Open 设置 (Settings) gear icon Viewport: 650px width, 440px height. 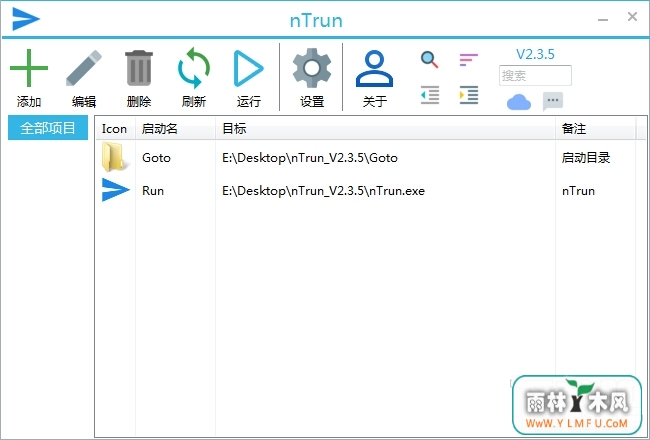312,68
